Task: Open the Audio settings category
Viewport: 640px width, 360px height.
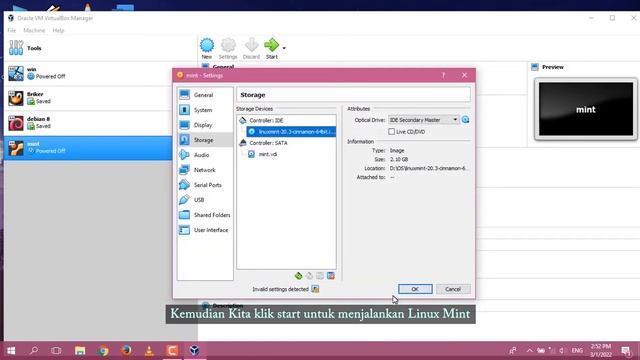Action: tap(205, 155)
